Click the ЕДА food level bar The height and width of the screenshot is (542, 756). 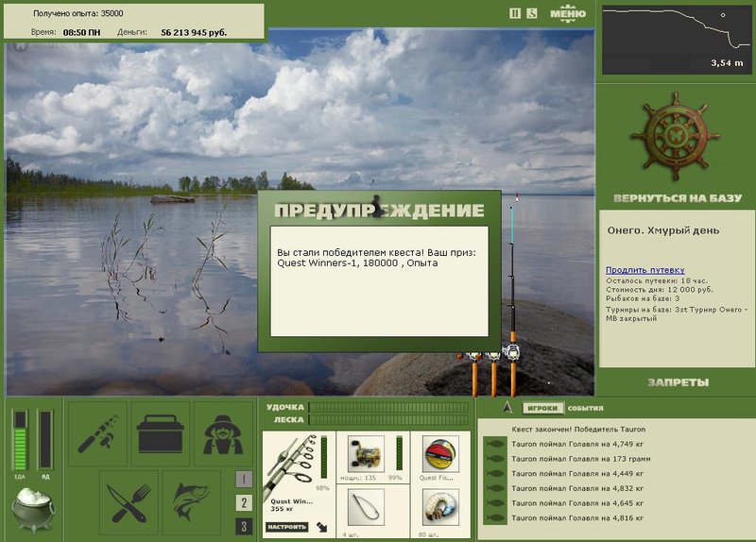(x=20, y=440)
